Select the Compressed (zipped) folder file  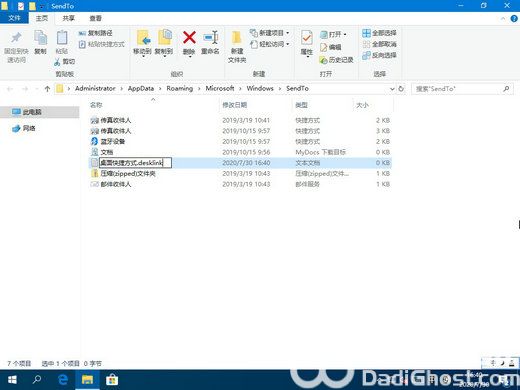tap(240, 174)
